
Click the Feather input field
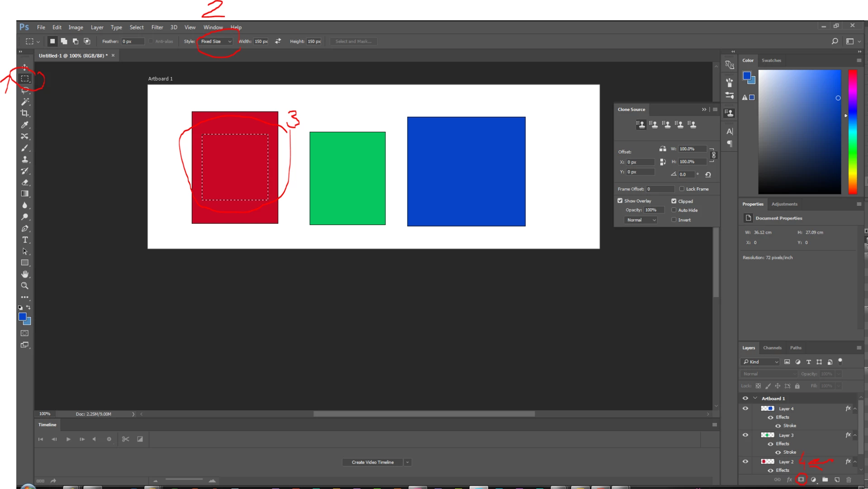pos(133,41)
